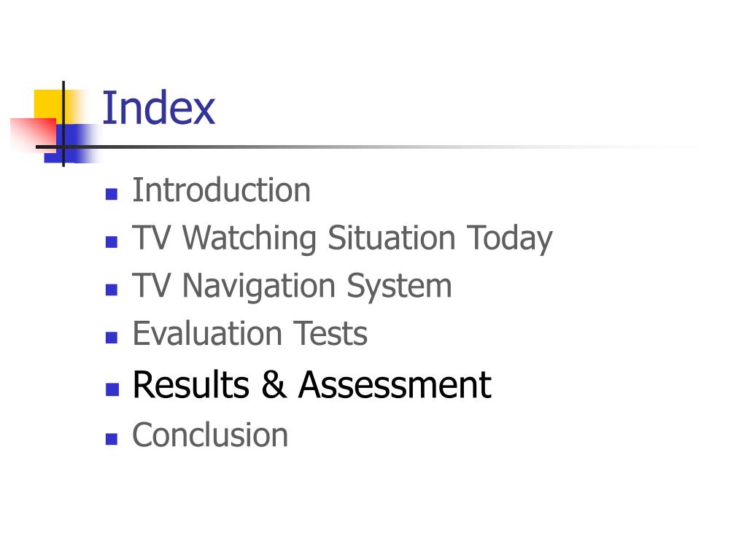
Task: Click the word Assessment in the bold line
Action: click(x=395, y=384)
